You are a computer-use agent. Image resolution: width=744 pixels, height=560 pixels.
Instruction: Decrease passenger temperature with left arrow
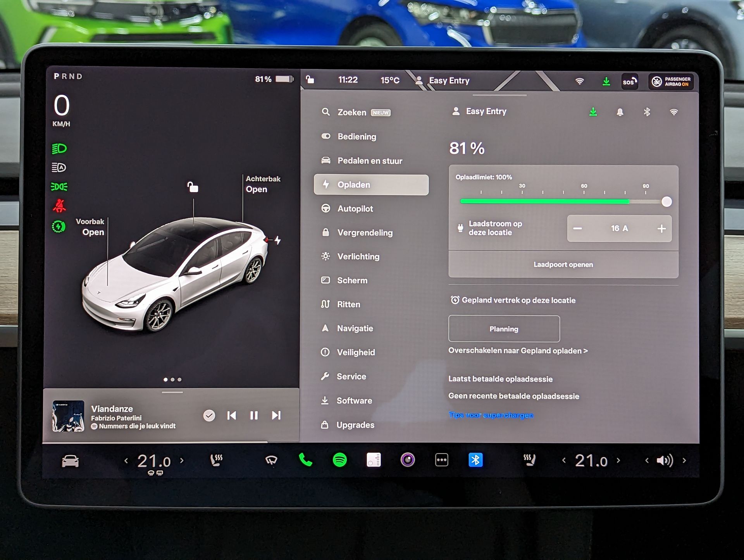click(x=564, y=460)
